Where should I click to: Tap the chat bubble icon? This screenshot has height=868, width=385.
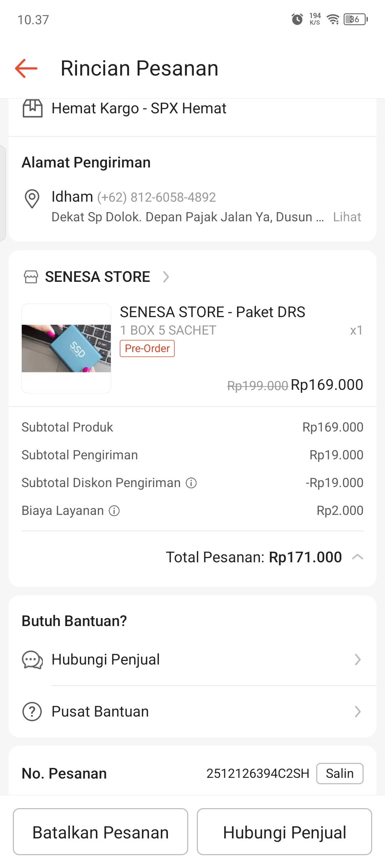pyautogui.click(x=32, y=660)
